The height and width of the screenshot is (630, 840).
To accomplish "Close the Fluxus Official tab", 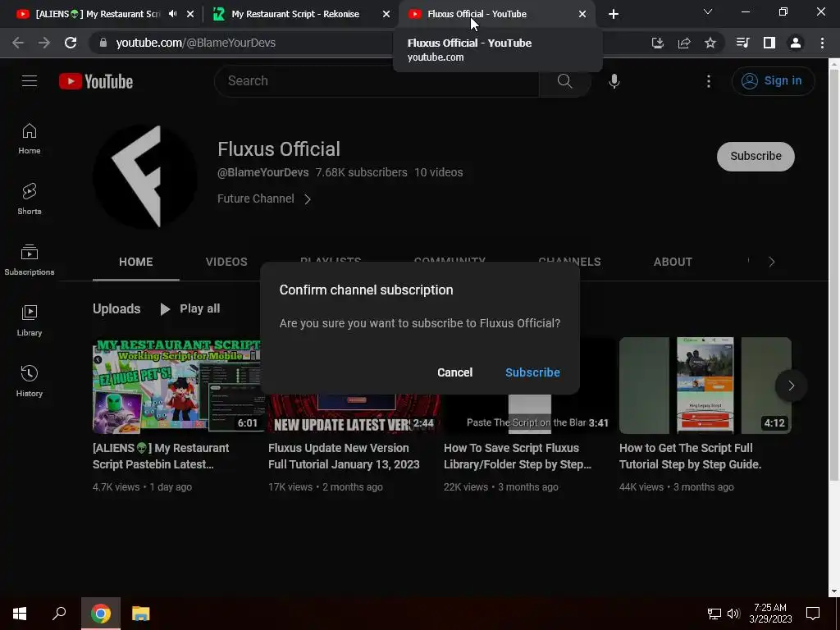I will tap(582, 14).
